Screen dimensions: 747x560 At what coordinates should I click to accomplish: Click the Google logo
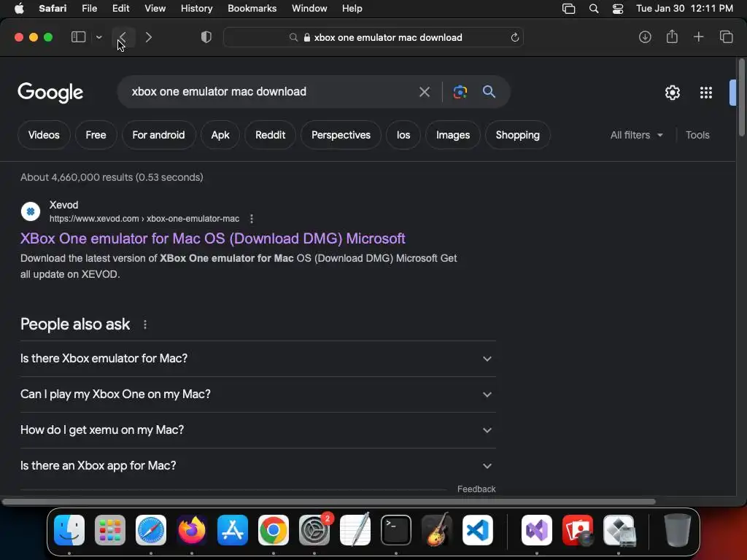tap(50, 93)
